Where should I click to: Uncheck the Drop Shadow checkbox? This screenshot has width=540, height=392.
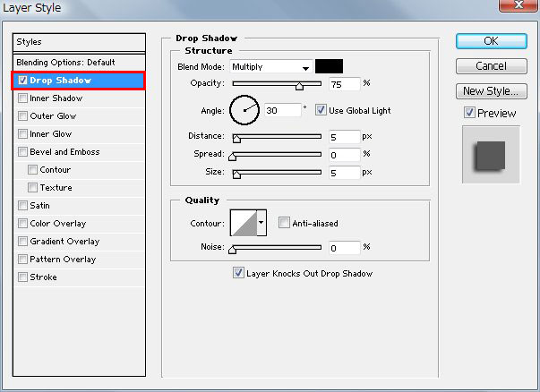[22, 81]
